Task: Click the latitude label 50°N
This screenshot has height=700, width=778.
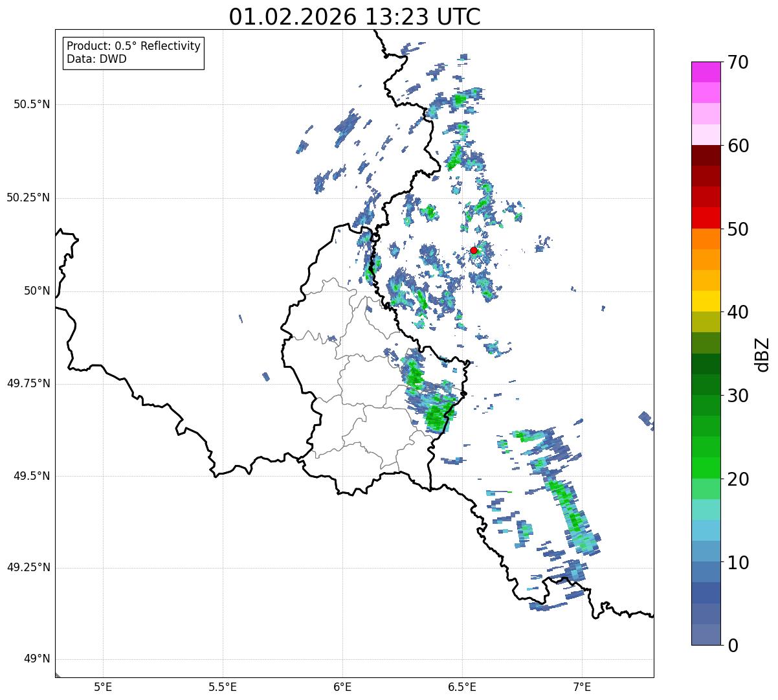Action: (x=38, y=291)
